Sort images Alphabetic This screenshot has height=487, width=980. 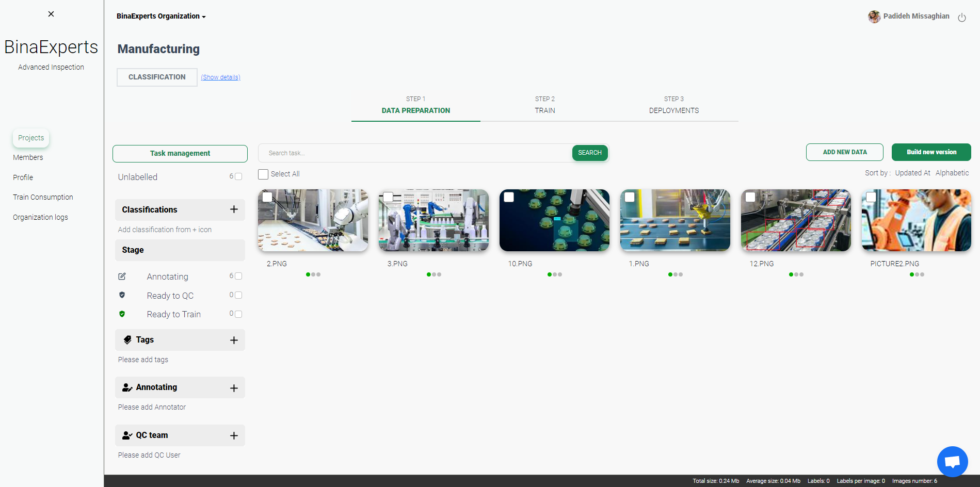[952, 173]
